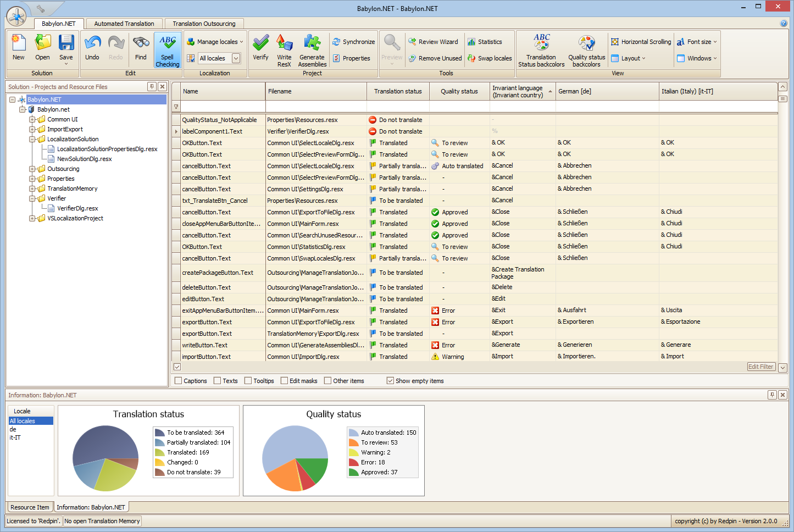794x532 pixels.
Task: Select de in Locale list
Action: coord(31,429)
